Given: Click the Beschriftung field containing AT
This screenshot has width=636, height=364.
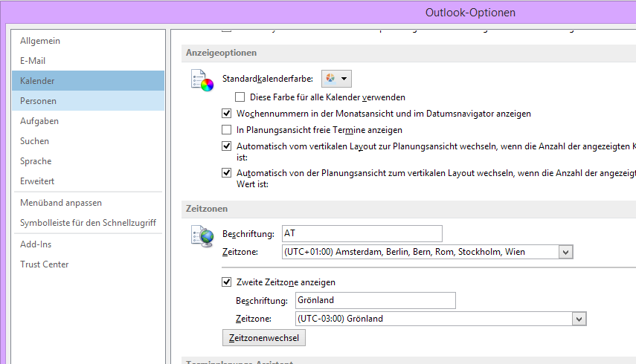Looking at the screenshot, I should pos(362,234).
